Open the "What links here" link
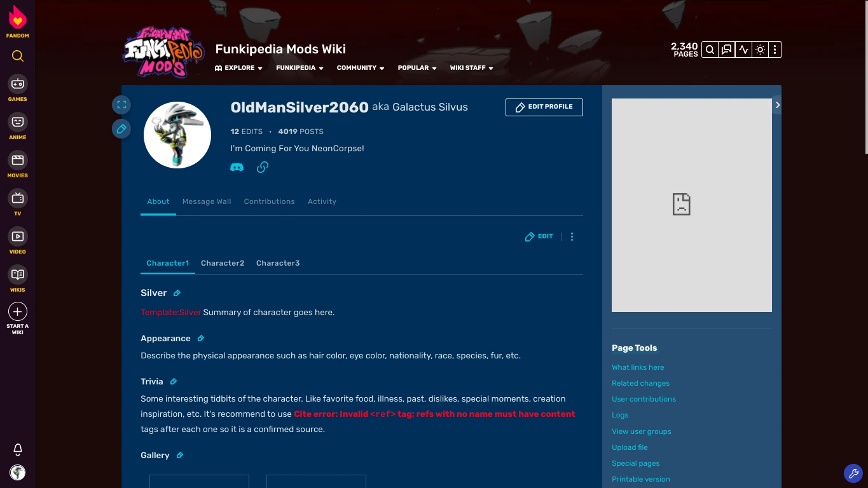The width and height of the screenshot is (868, 488). click(638, 367)
